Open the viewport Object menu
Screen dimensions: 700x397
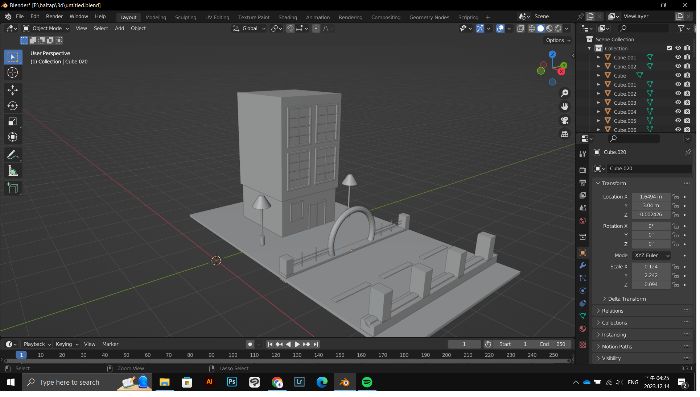pos(139,29)
